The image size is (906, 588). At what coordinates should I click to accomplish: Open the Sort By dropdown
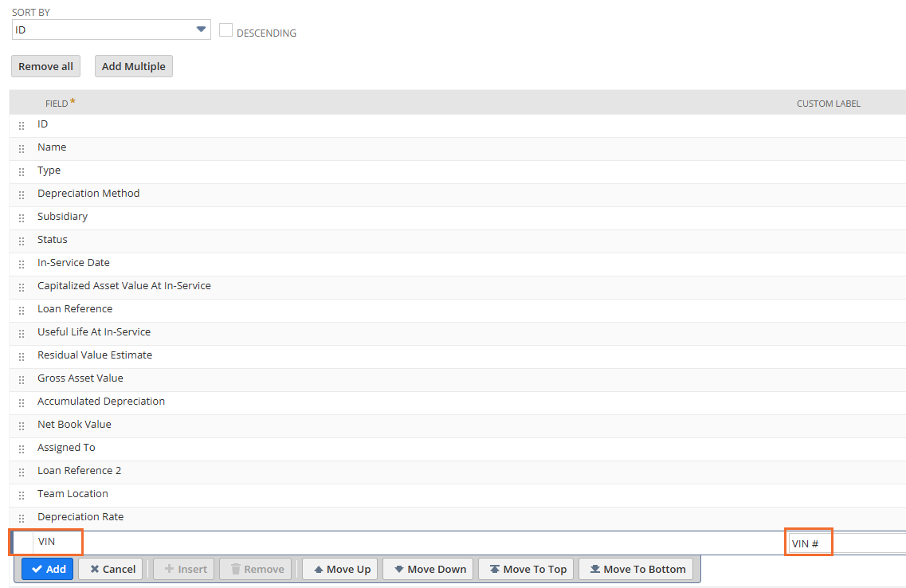111,30
